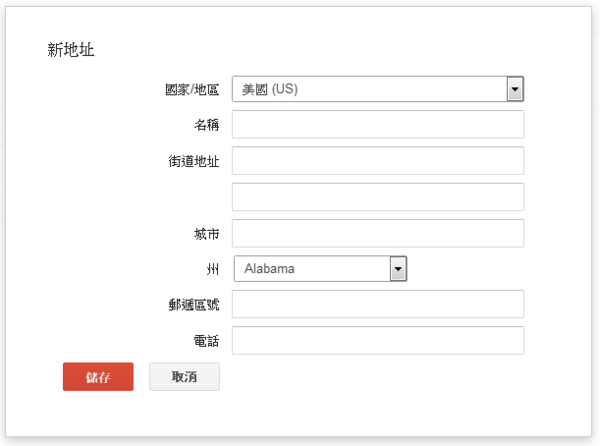Open the 國家/地區 country dropdown showing 美國 (US)

368,89
